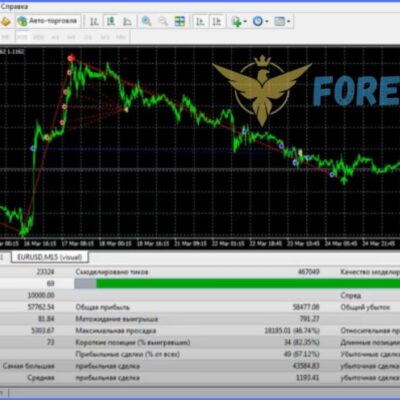
Task: Click the green modeling quality progress bar
Action: click(248, 284)
